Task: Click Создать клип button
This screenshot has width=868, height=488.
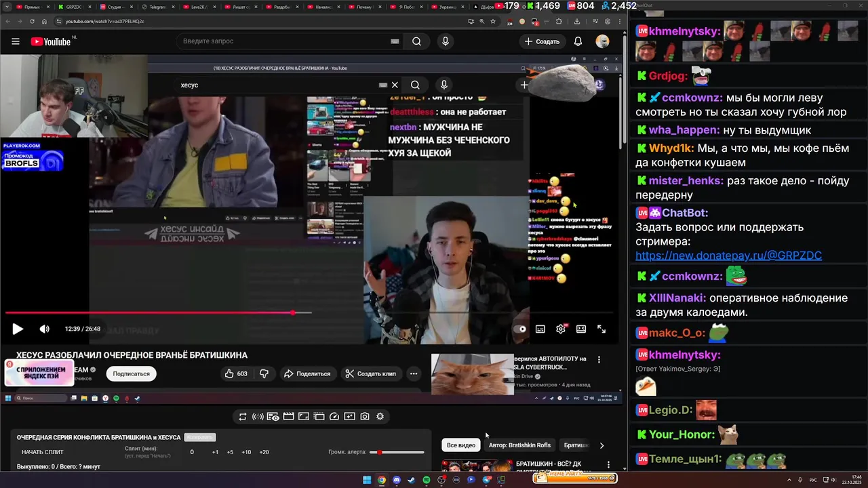Action: [370, 373]
